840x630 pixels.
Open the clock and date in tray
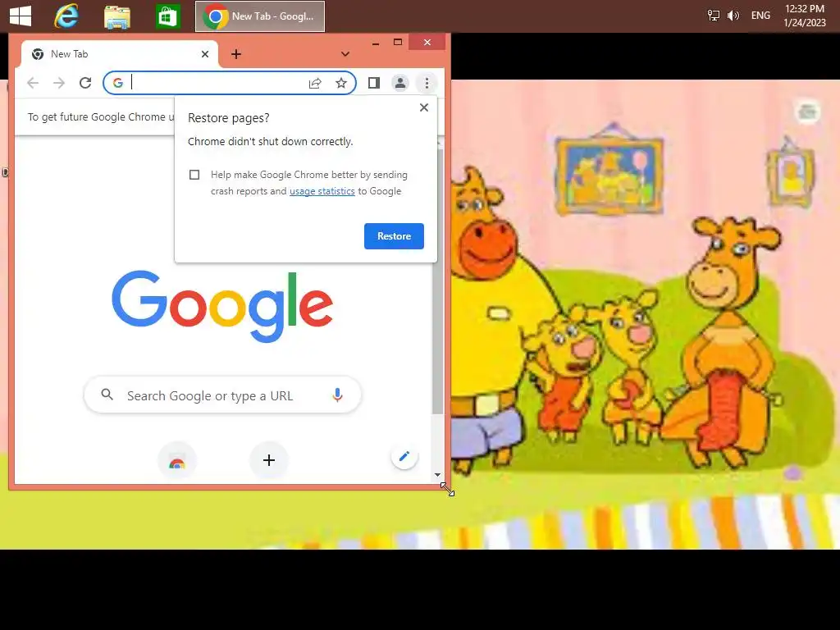[x=805, y=16]
